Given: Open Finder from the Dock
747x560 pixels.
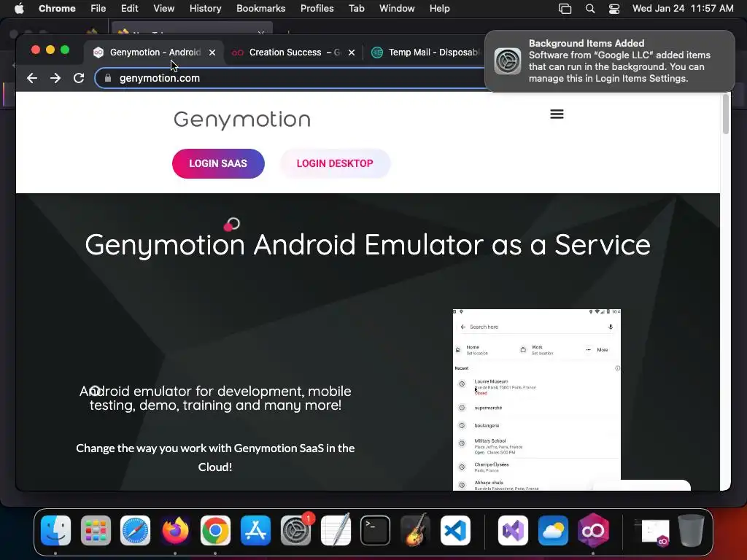Looking at the screenshot, I should coord(55,530).
